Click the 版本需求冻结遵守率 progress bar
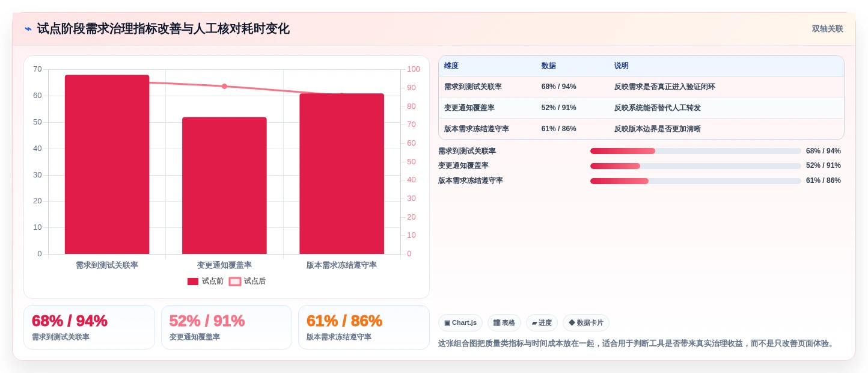This screenshot has width=868, height=373. 695,181
